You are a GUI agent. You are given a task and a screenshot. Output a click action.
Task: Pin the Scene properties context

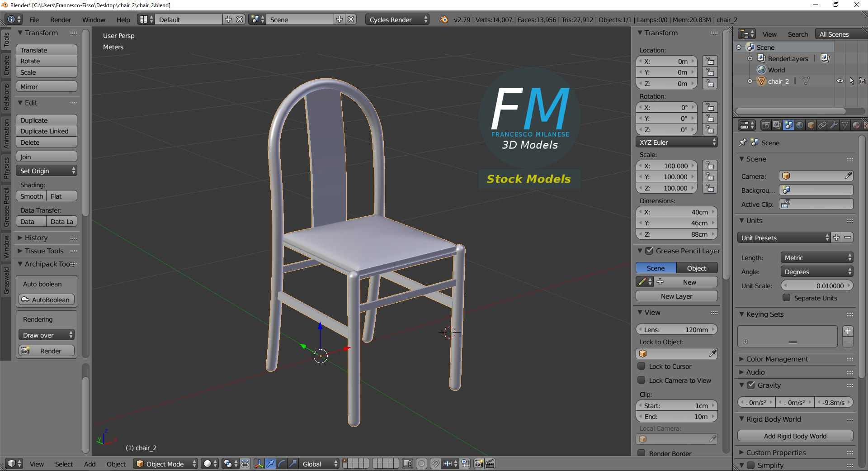pos(743,143)
